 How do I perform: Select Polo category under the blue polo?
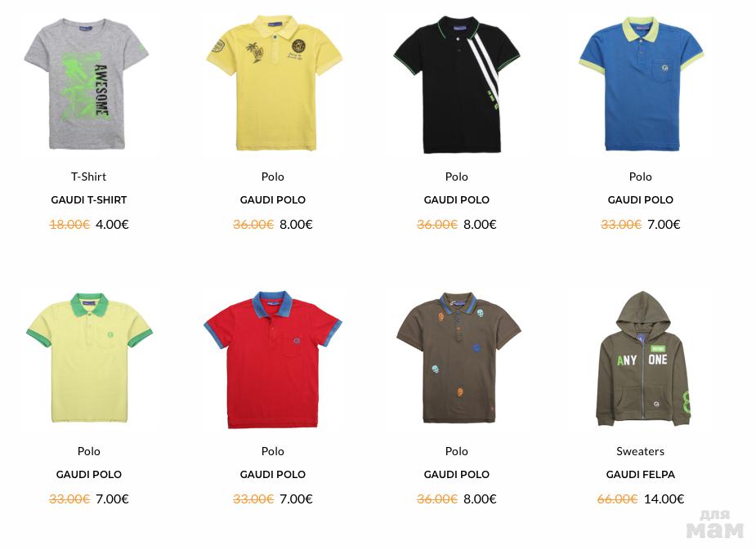pyautogui.click(x=640, y=177)
